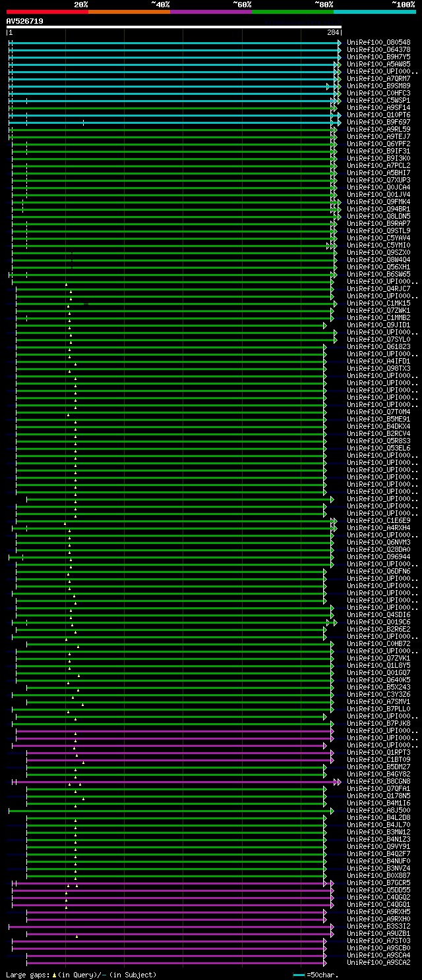The height and width of the screenshot is (980, 422).
Task: Select the UniRef100_A9SF14 label
Action: tap(378, 108)
